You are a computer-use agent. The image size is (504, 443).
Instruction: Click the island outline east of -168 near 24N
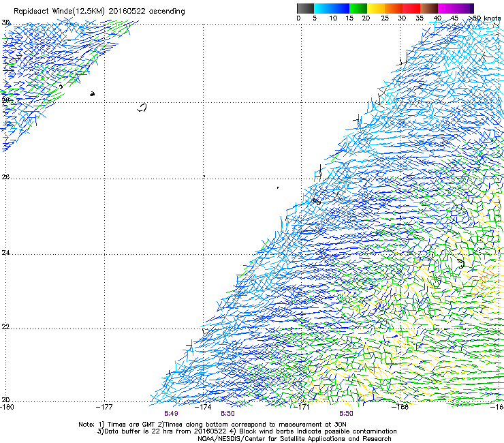(461, 264)
